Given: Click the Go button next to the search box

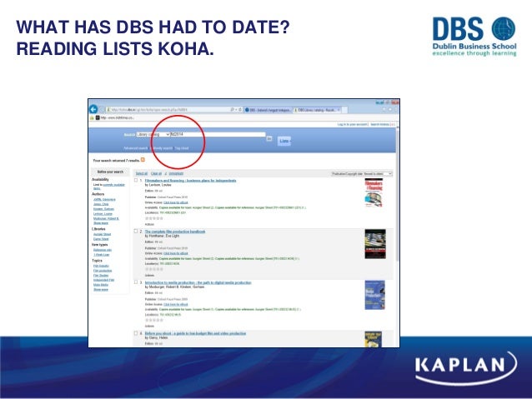Looking at the screenshot, I should click(269, 138).
